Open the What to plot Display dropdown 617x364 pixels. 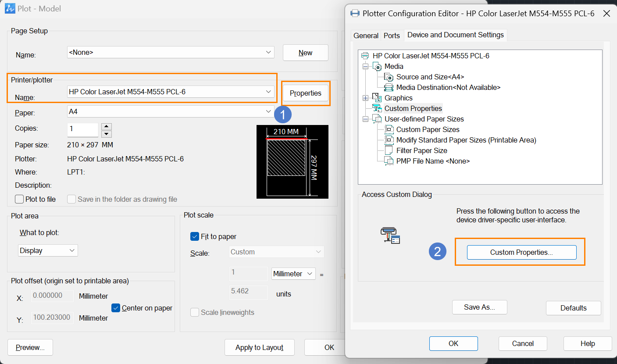click(x=48, y=250)
